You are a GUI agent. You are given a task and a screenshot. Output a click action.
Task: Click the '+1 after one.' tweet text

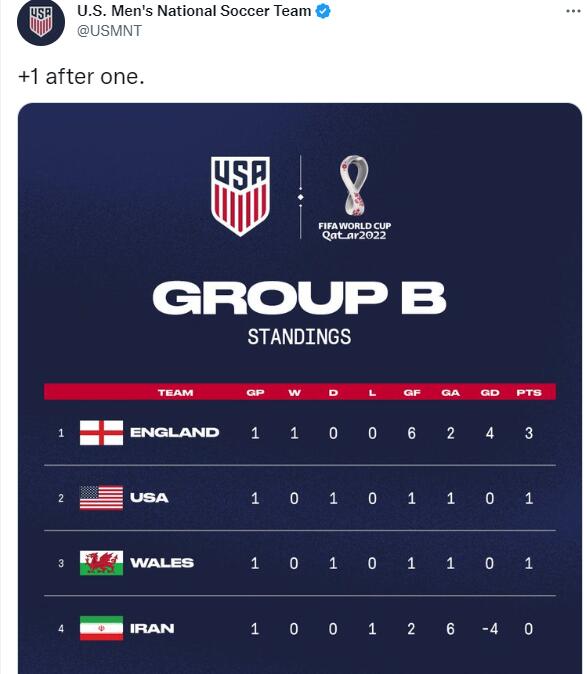81,77
